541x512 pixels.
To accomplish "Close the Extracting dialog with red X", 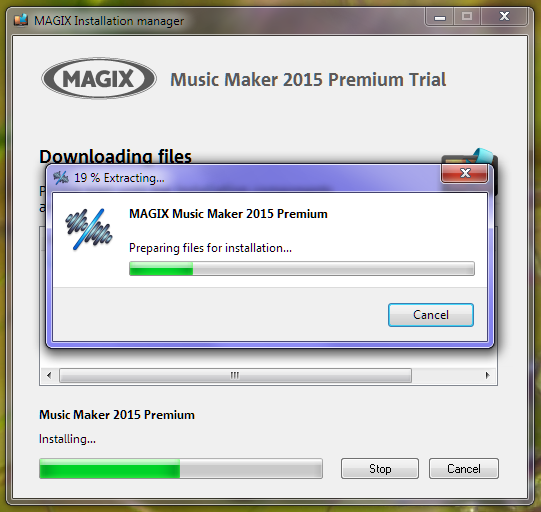I will [465, 173].
